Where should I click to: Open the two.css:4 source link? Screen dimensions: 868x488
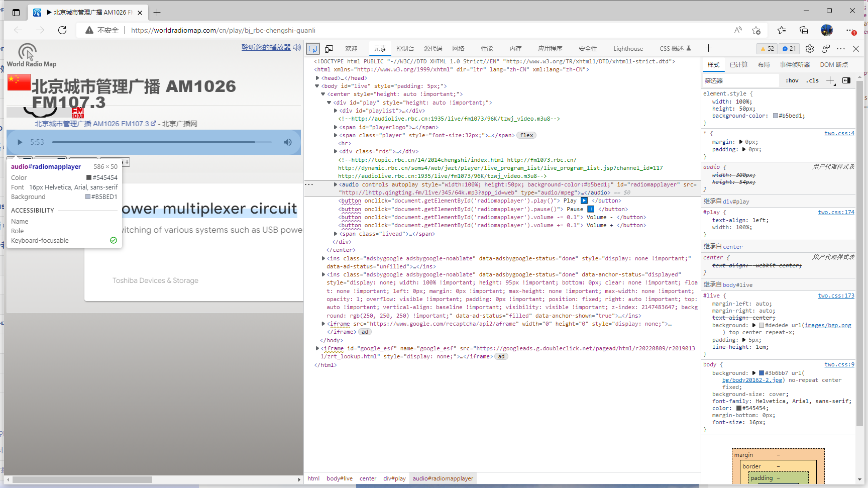tap(839, 133)
